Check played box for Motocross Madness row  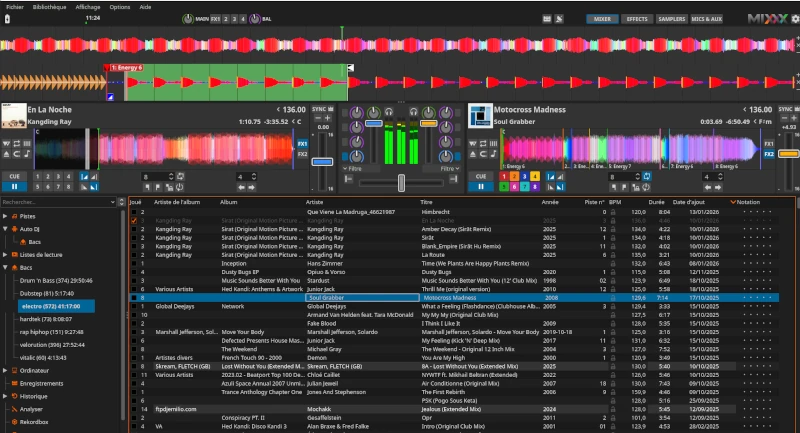134,298
